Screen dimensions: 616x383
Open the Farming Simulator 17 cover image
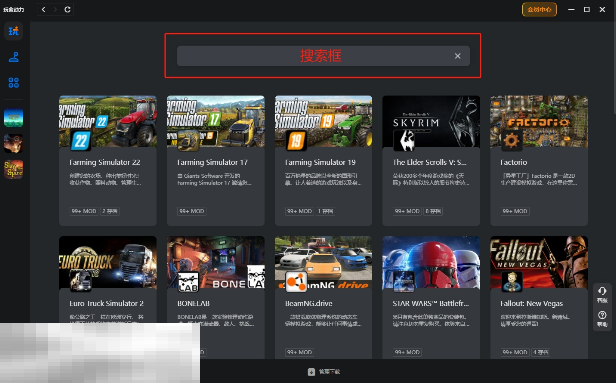coord(216,121)
